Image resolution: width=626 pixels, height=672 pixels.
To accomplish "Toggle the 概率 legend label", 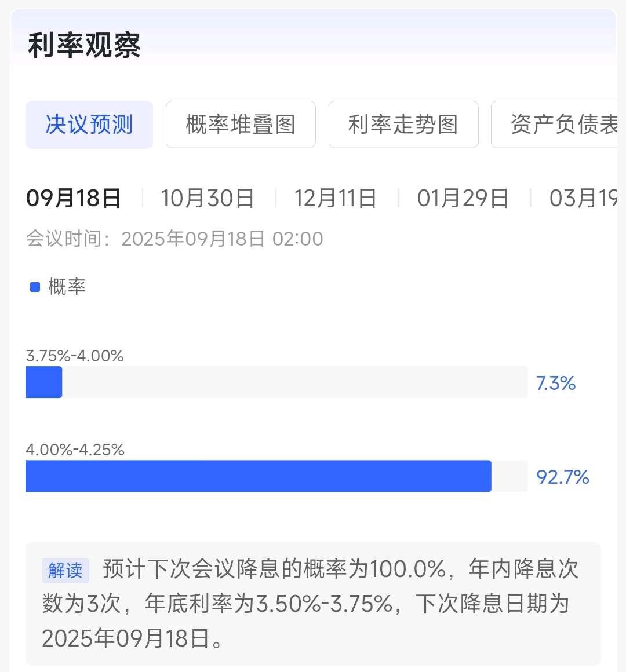I will [67, 286].
